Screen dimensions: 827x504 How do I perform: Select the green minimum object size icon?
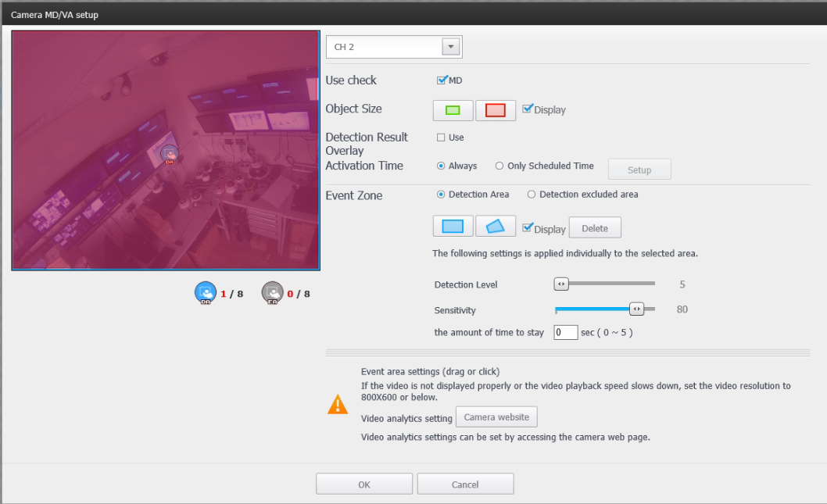coord(453,110)
